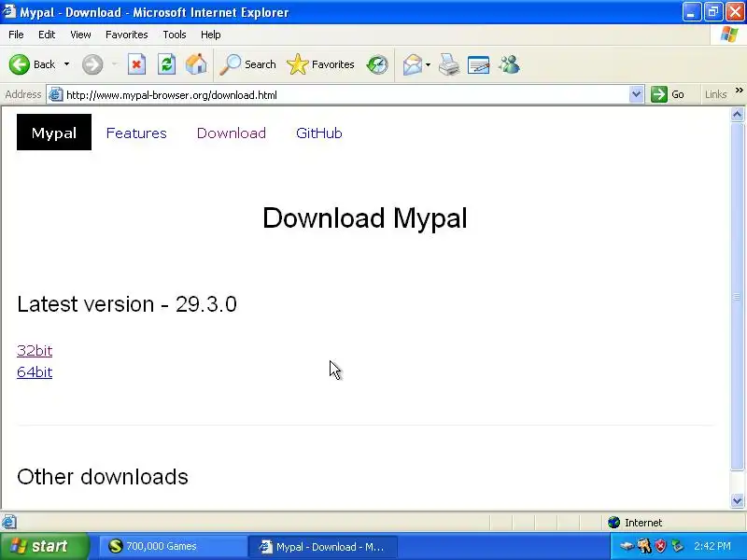Click the Edit page toolbar icon

click(479, 64)
